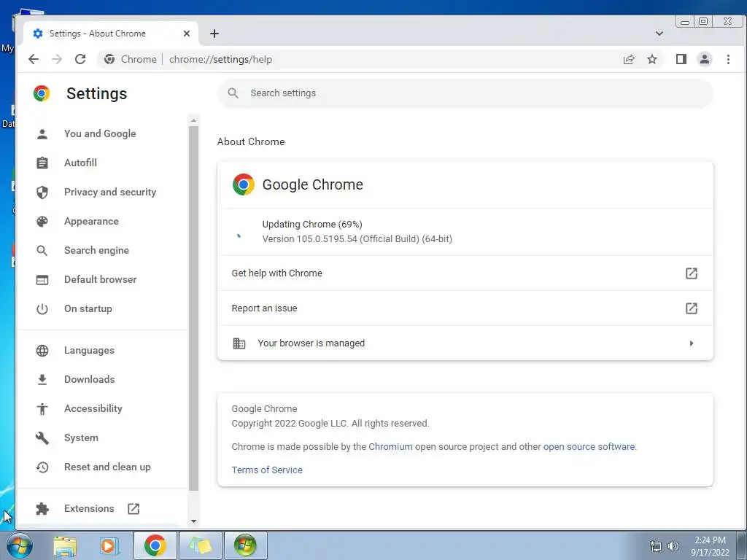This screenshot has height=560, width=747.
Task: Open Chrome three-dot menu
Action: click(x=728, y=59)
